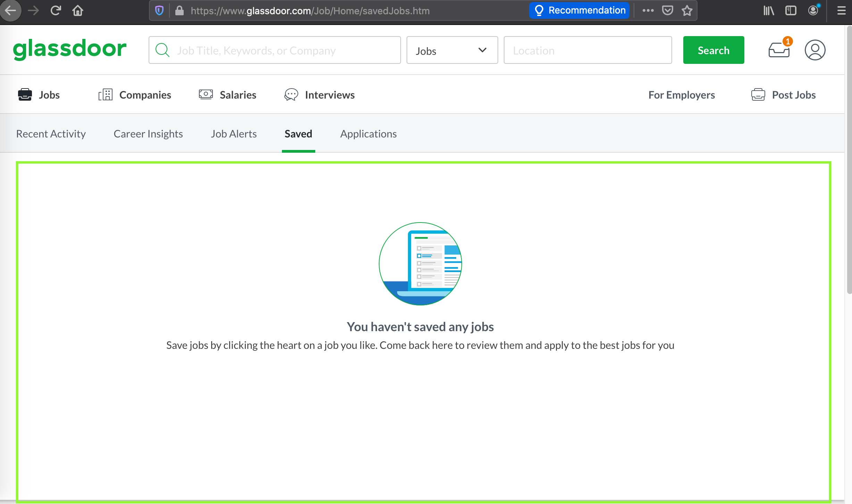The image size is (852, 504).
Task: Click the blue Recommendation button in address bar
Action: coord(579,11)
